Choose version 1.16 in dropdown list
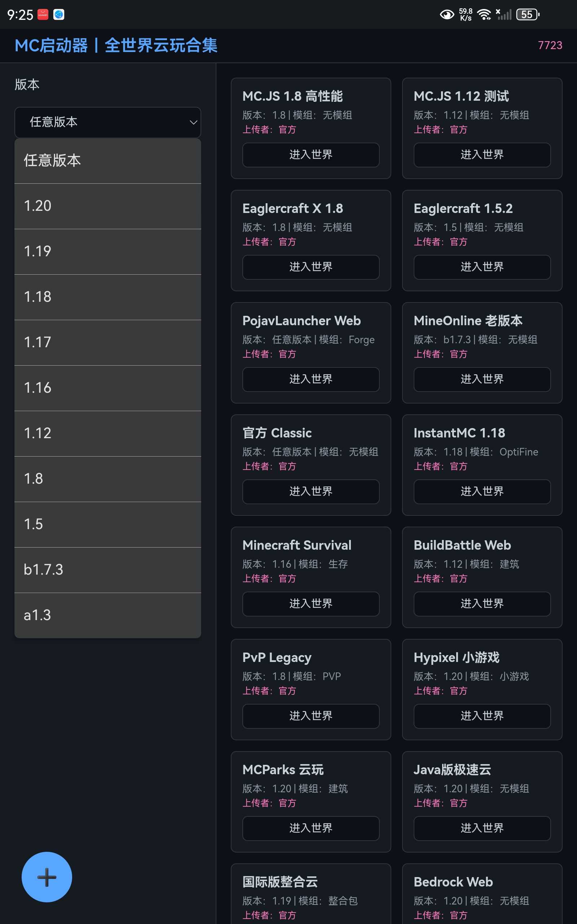 (x=107, y=388)
